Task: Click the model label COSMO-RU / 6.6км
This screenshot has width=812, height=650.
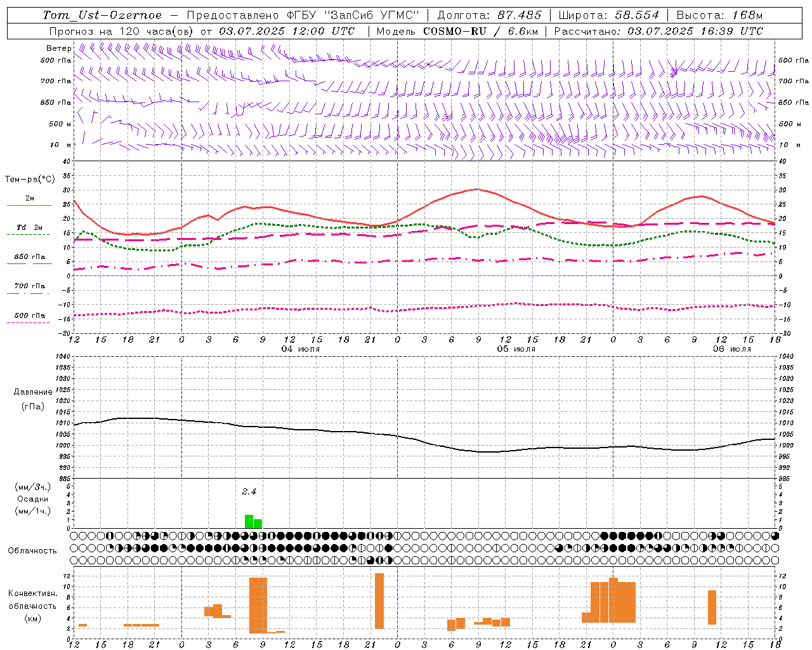Action: 480,31
